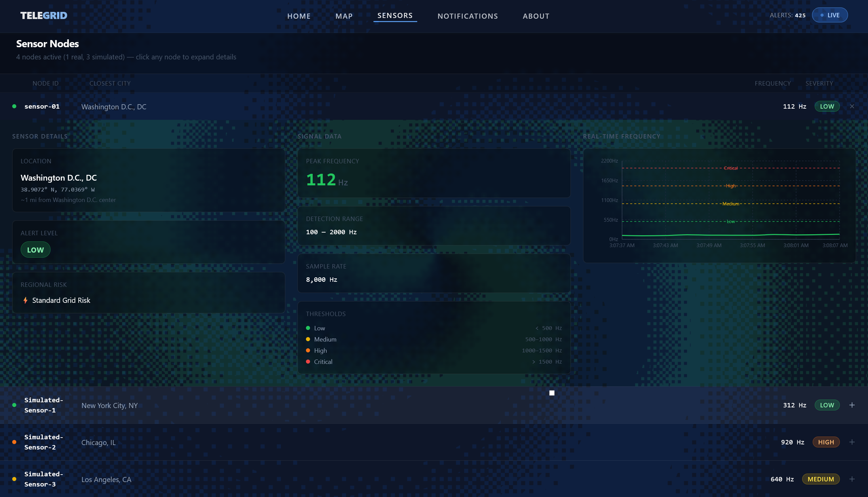Collapse sensor-01 details with the X icon
The width and height of the screenshot is (868, 497).
pyautogui.click(x=852, y=107)
